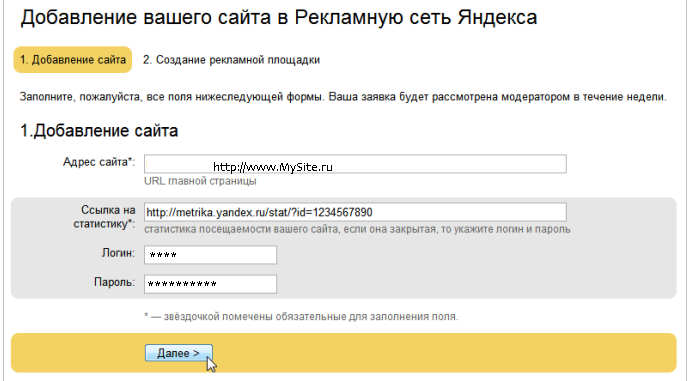Click the 'Адрес сайта*:' label
The width and height of the screenshot is (688, 381).
point(99,162)
